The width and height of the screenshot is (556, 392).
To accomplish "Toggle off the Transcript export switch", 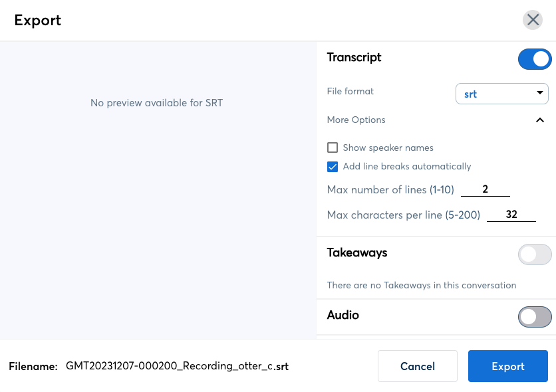I will (534, 58).
